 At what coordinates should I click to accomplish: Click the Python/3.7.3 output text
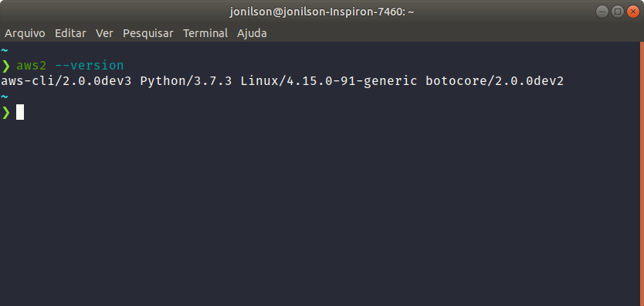click(186, 81)
